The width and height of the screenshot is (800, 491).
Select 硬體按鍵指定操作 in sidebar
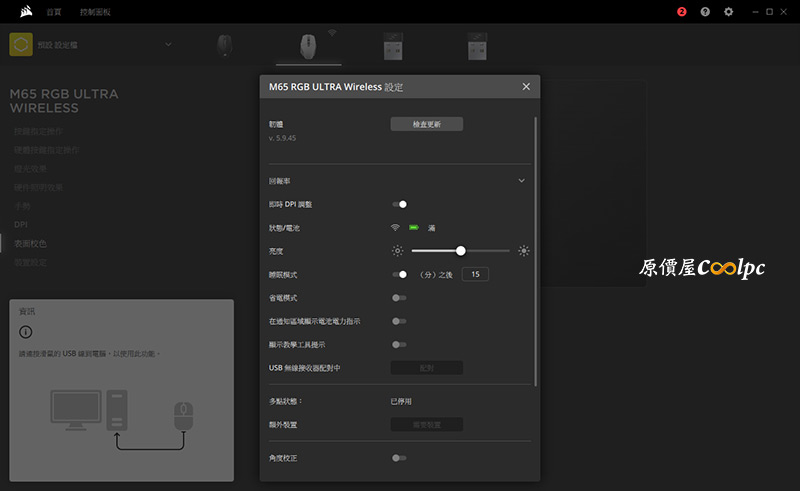point(46,150)
